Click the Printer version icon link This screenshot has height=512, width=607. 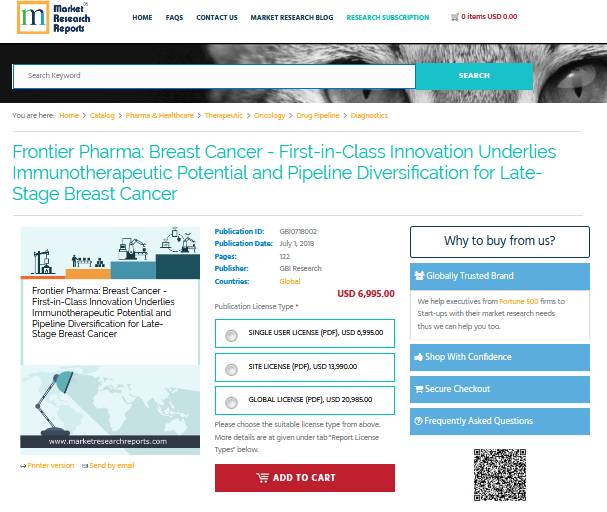23,465
